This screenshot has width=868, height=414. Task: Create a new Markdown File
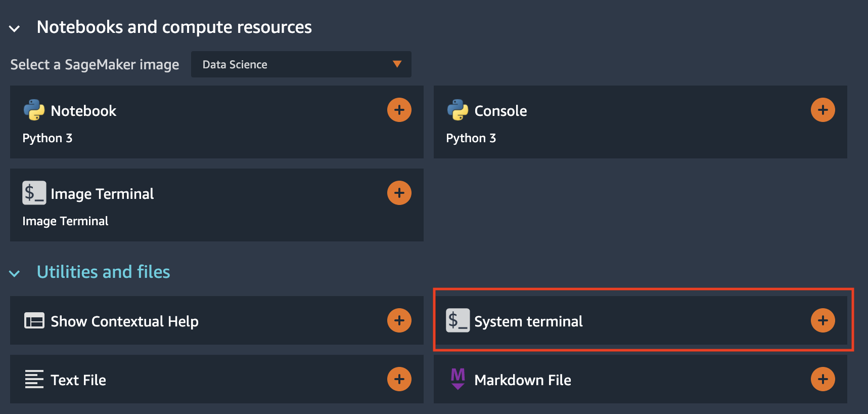(641, 379)
